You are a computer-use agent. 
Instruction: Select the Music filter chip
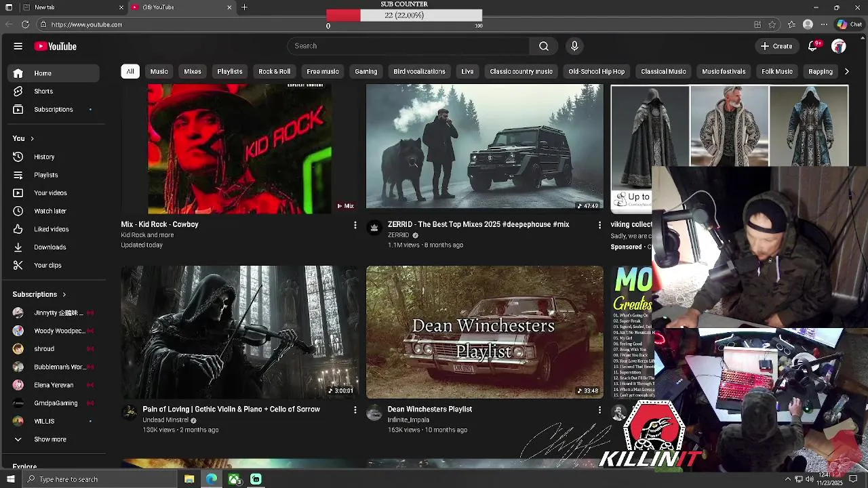[159, 71]
